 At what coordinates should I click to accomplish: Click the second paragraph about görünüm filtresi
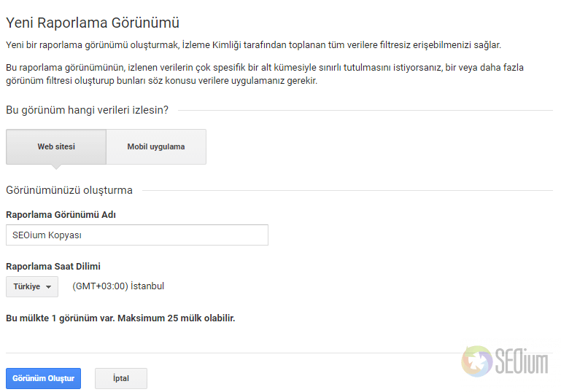pos(265,74)
